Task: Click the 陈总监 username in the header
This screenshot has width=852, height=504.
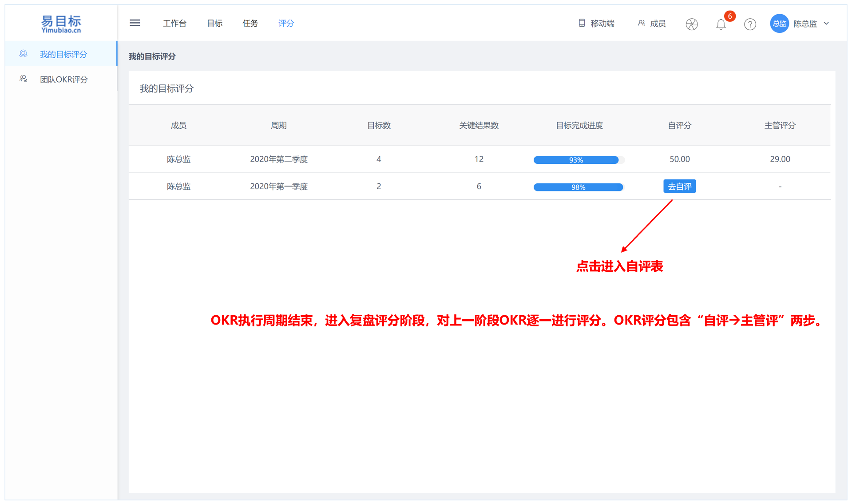Action: click(x=805, y=24)
